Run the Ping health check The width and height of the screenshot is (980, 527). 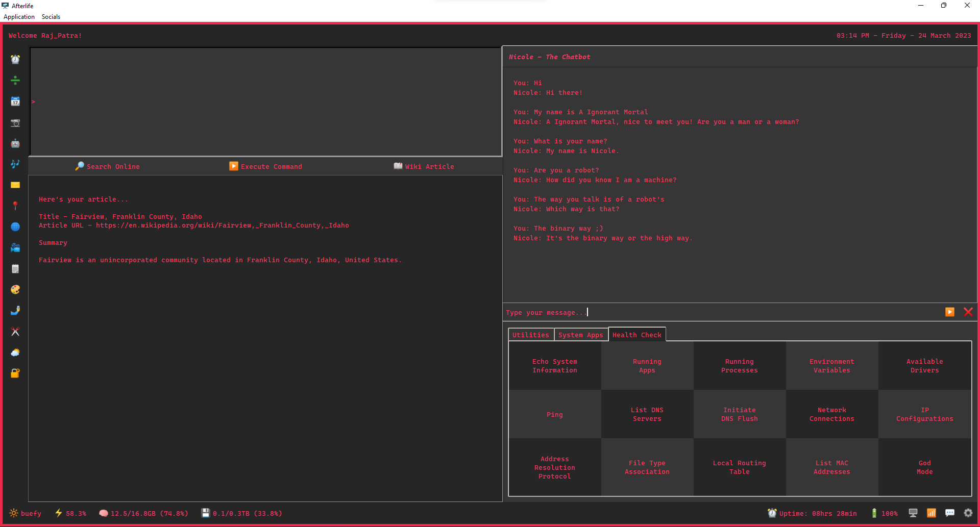(x=555, y=414)
